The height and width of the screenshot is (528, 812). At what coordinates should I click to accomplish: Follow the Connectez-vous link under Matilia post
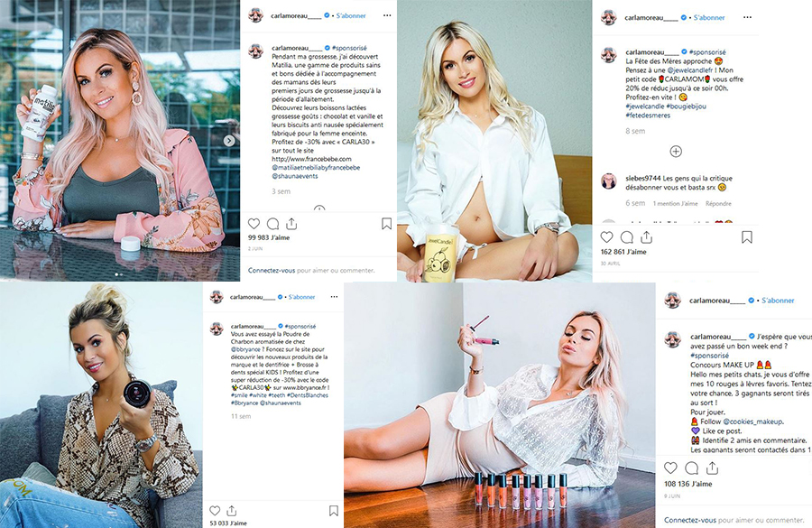tap(272, 270)
